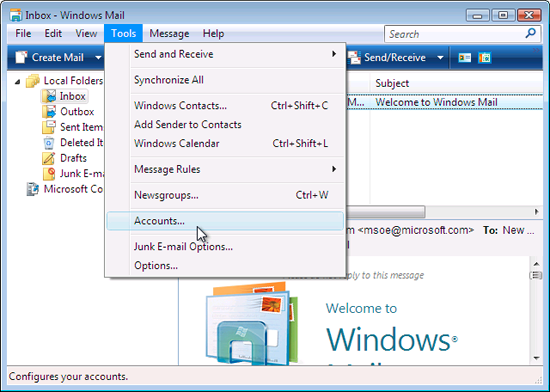
Task: Click preview pane scroll down arrow
Action: tap(536, 358)
